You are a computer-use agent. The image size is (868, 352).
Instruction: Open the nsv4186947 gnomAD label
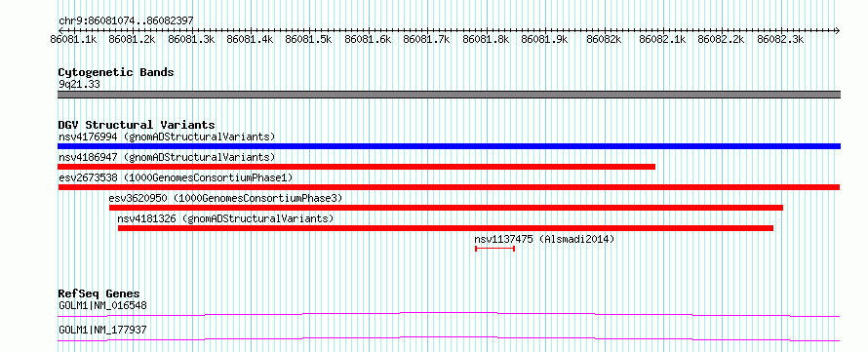(x=167, y=157)
